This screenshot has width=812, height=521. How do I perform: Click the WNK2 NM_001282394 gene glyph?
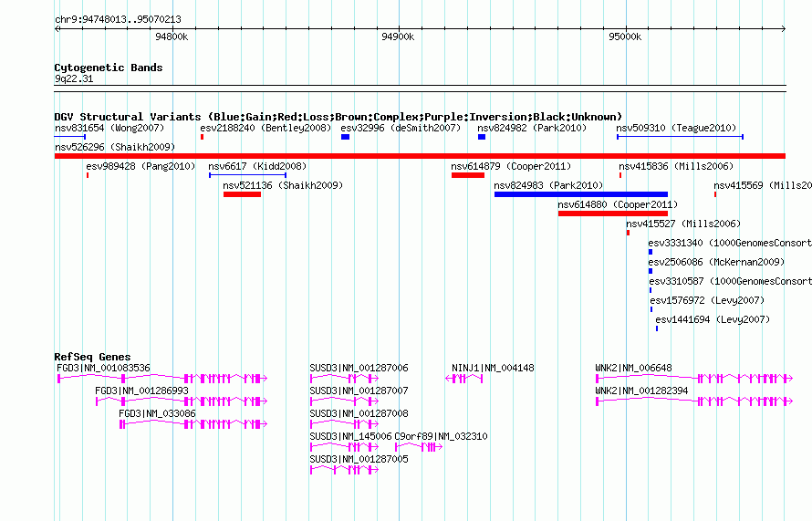[694, 401]
